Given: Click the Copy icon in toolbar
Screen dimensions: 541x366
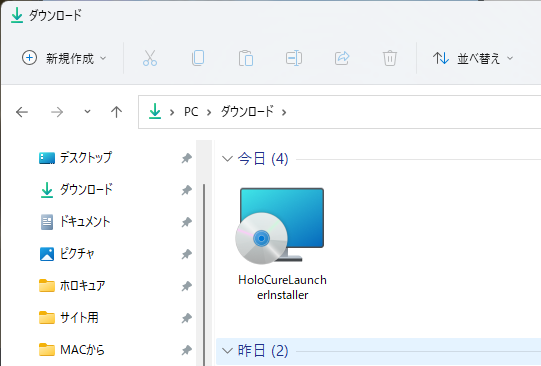Looking at the screenshot, I should (x=198, y=58).
